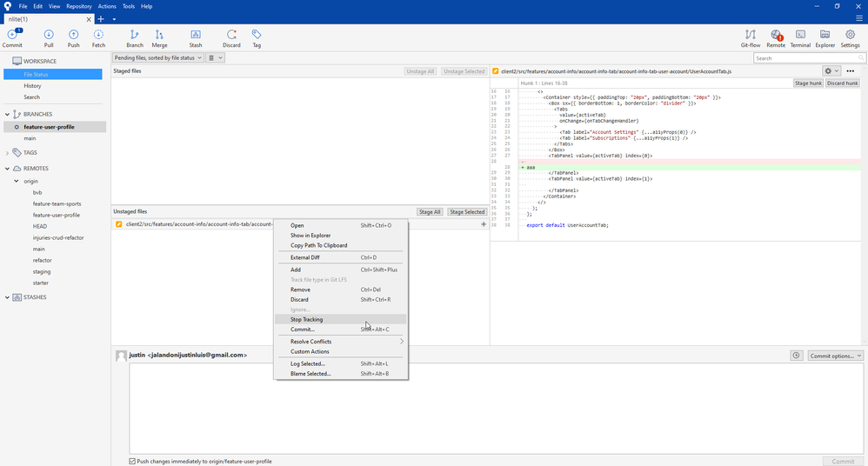Select origin injuries-crud-refactor branch
The image size is (868, 466).
pos(58,237)
